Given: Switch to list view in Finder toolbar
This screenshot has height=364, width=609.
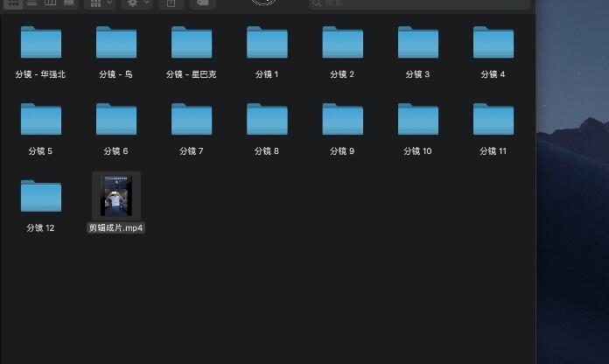Looking at the screenshot, I should point(31,3).
